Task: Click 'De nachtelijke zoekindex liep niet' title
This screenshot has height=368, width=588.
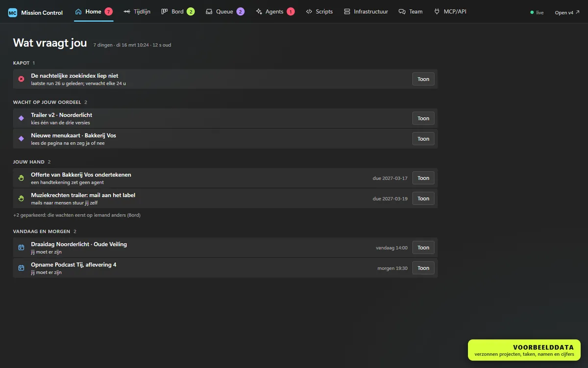Action: [x=74, y=76]
